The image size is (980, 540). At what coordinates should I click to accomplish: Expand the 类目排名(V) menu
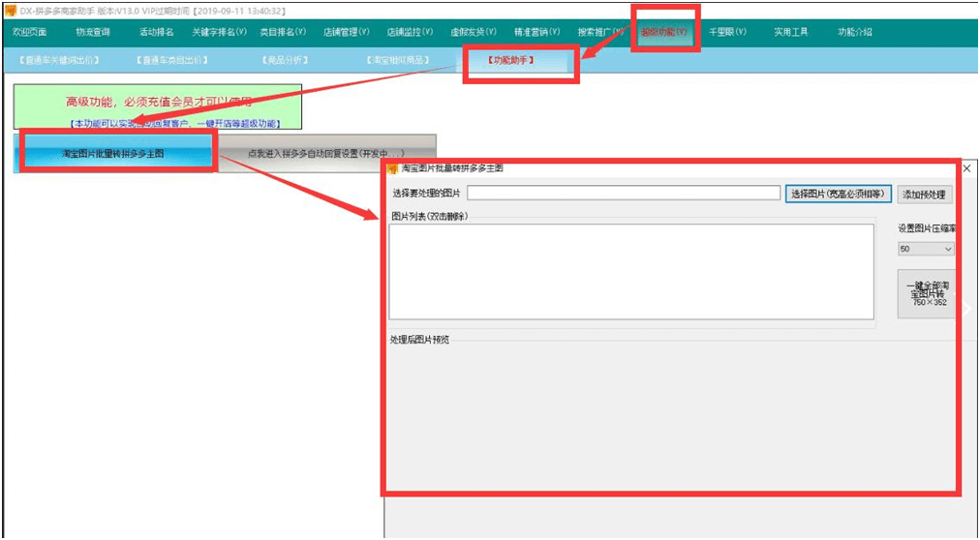click(x=283, y=32)
